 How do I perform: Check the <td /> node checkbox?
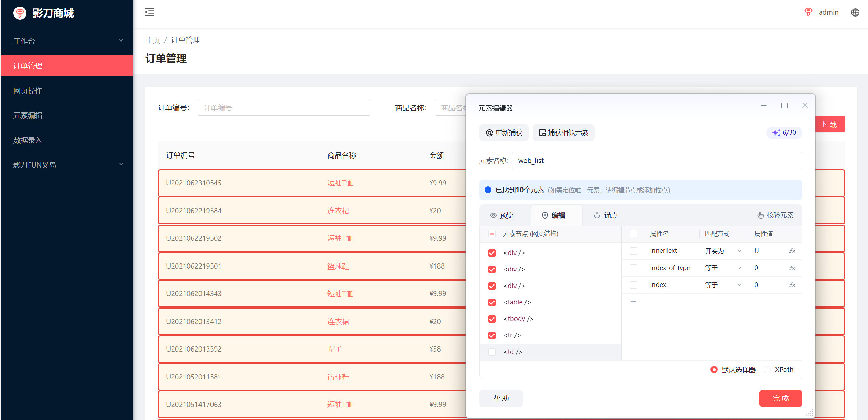pyautogui.click(x=492, y=352)
